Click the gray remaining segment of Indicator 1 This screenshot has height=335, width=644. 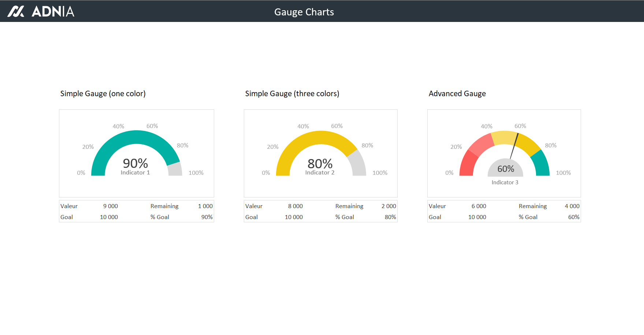pyautogui.click(x=175, y=169)
